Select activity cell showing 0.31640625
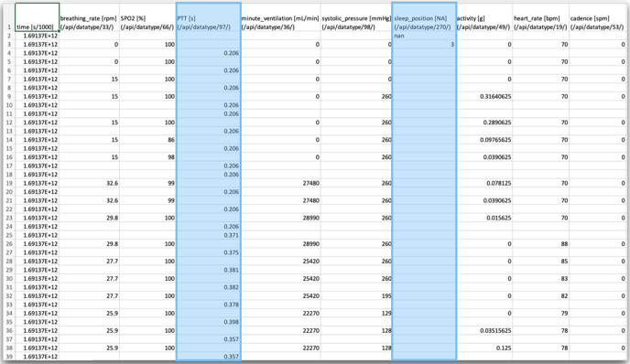 tap(484, 96)
